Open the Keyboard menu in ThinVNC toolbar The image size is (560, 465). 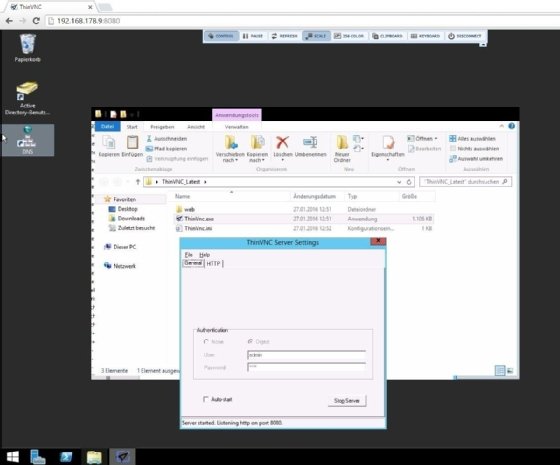tap(425, 36)
